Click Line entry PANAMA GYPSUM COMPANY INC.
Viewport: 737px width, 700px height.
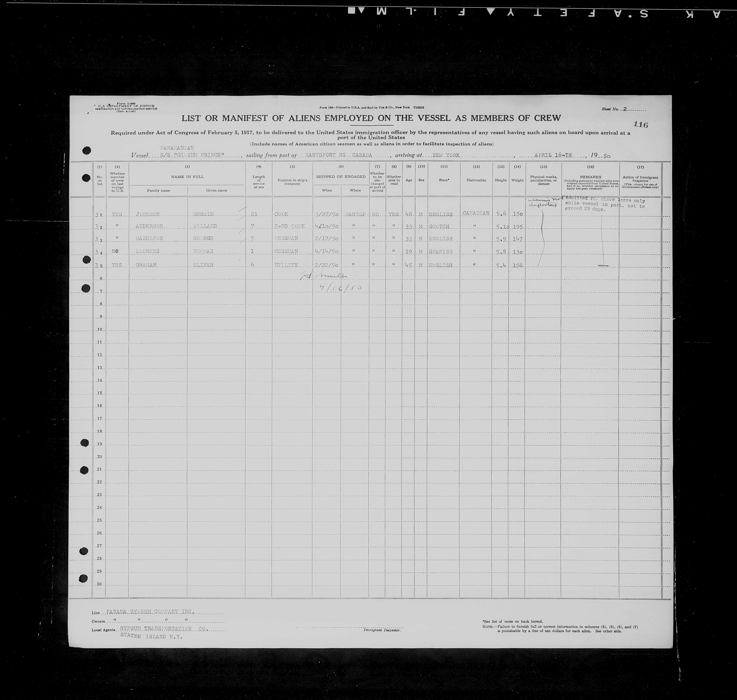pyautogui.click(x=150, y=612)
